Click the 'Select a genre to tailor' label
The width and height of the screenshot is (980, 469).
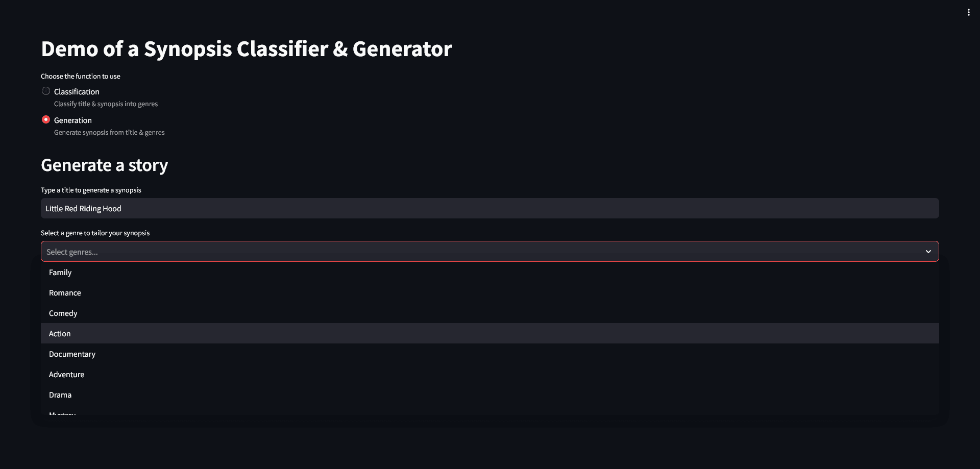point(95,233)
